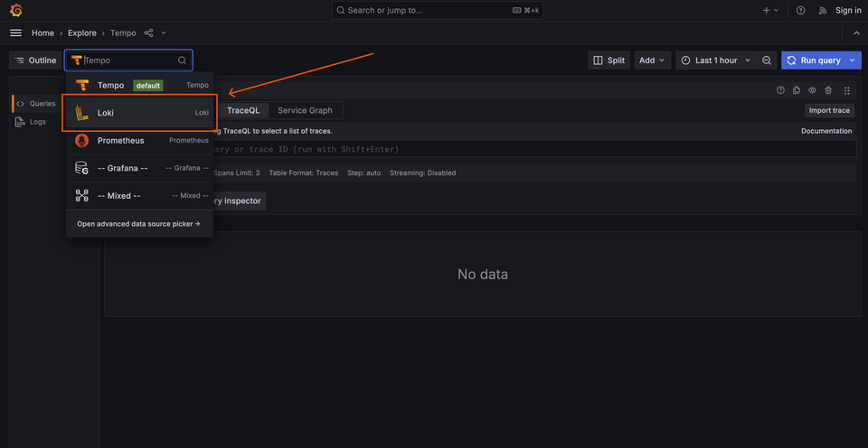Open the Grafana logo home
This screenshot has width=868, height=448.
click(x=15, y=11)
